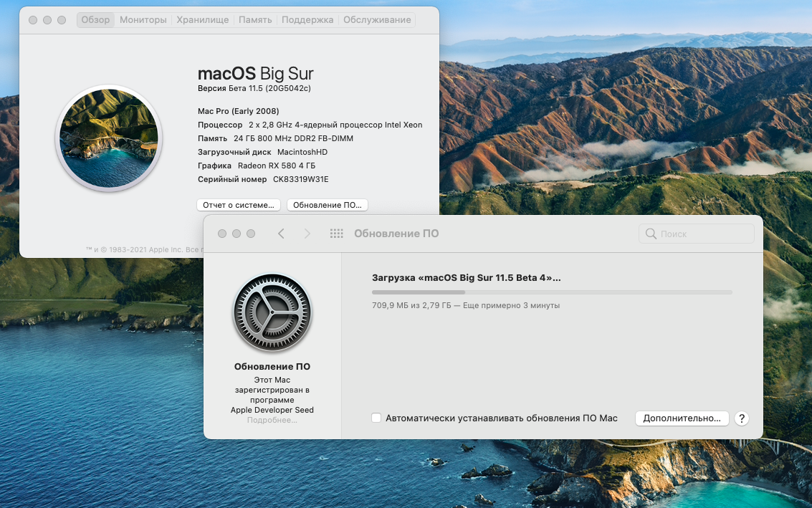812x508 pixels.
Task: Click magnifier icon in search field
Action: click(x=651, y=234)
